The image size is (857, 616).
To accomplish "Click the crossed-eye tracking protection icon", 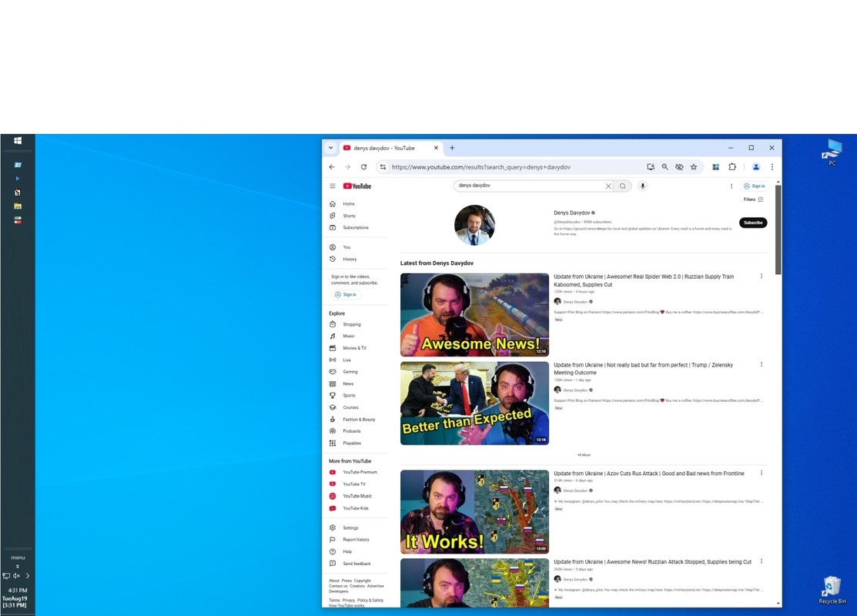I will click(x=679, y=167).
